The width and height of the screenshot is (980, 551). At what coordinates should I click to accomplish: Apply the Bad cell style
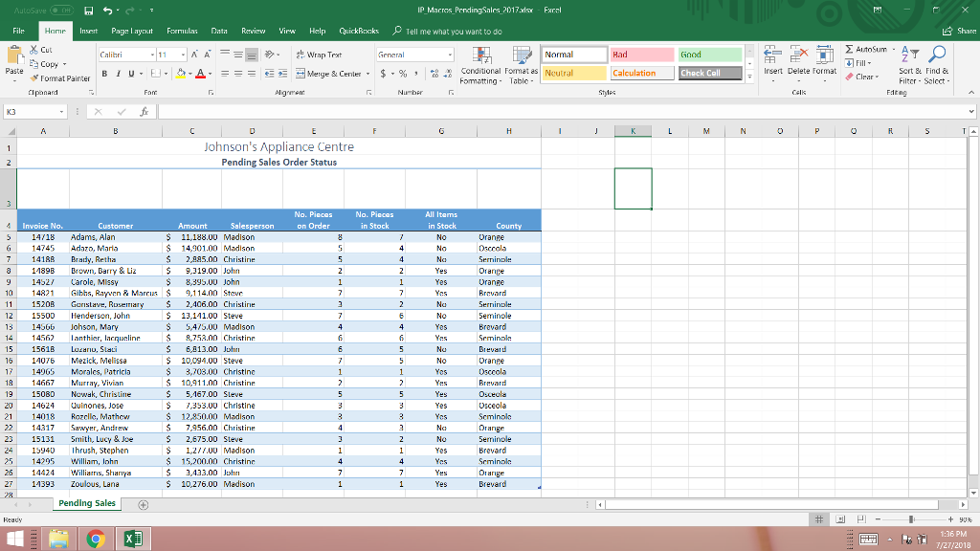[x=642, y=55]
